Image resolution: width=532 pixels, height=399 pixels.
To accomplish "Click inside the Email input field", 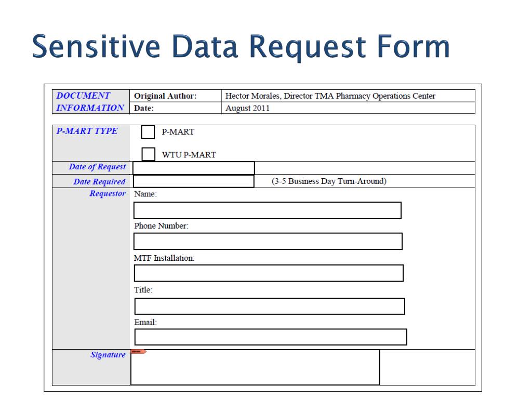I will point(270,337).
